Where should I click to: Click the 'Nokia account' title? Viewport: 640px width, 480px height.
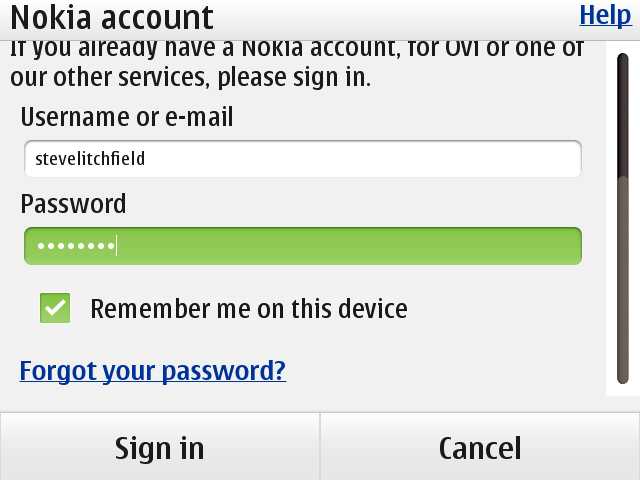(x=112, y=17)
